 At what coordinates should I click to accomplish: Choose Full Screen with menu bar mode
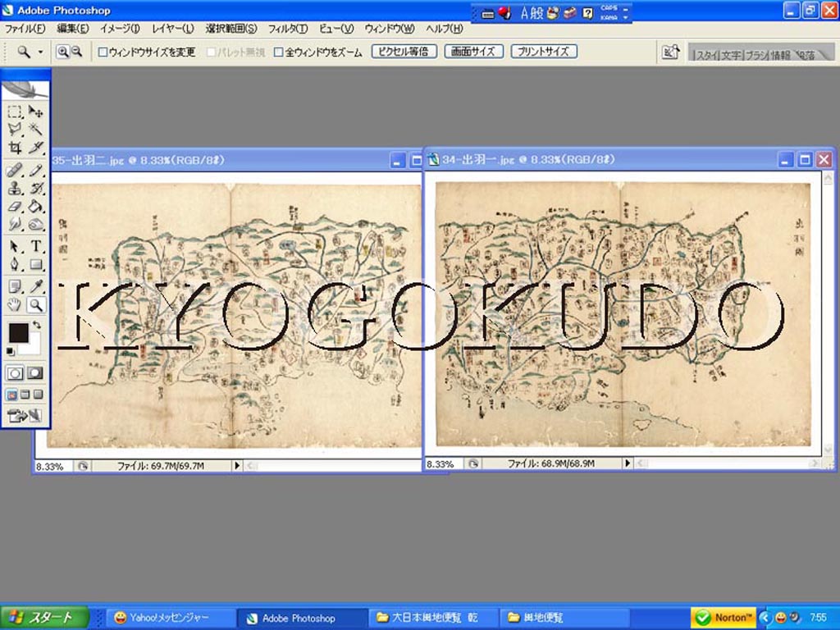(25, 395)
